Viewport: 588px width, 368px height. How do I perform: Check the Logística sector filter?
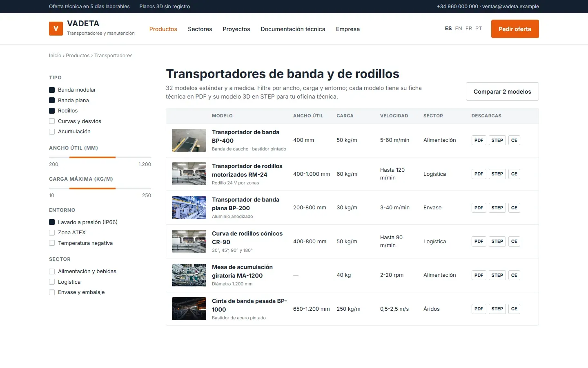click(52, 282)
